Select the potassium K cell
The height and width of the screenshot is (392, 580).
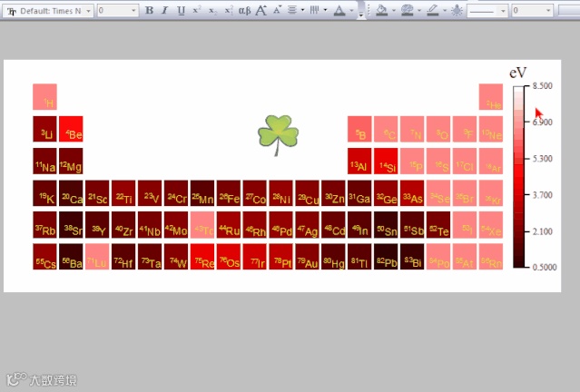[x=44, y=193]
